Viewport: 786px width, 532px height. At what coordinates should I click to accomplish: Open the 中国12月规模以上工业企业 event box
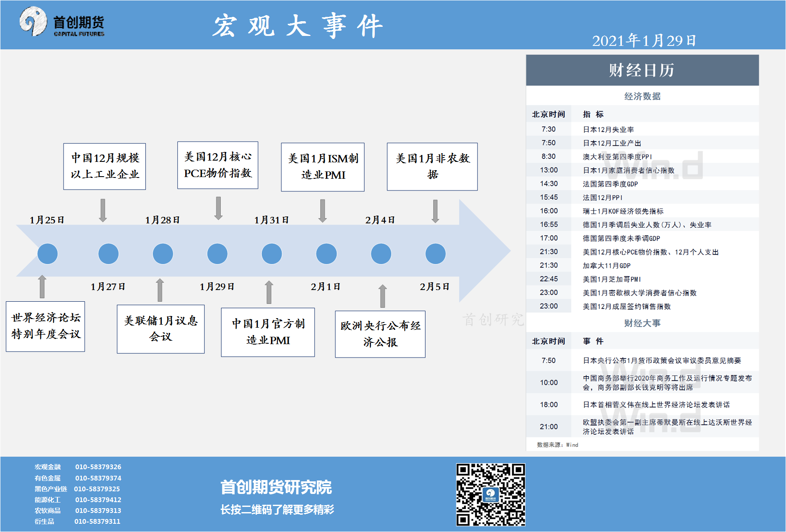coord(105,166)
